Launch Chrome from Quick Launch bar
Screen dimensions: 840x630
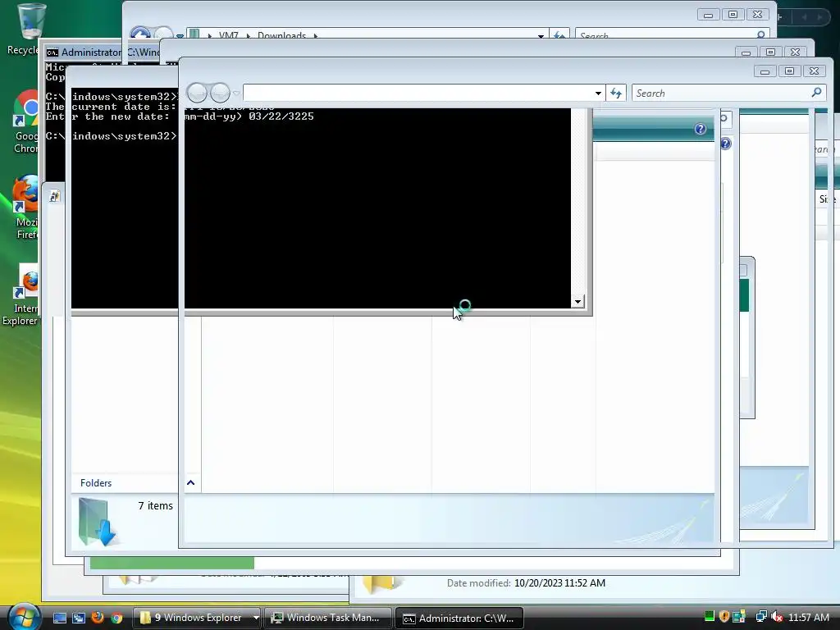pyautogui.click(x=116, y=618)
